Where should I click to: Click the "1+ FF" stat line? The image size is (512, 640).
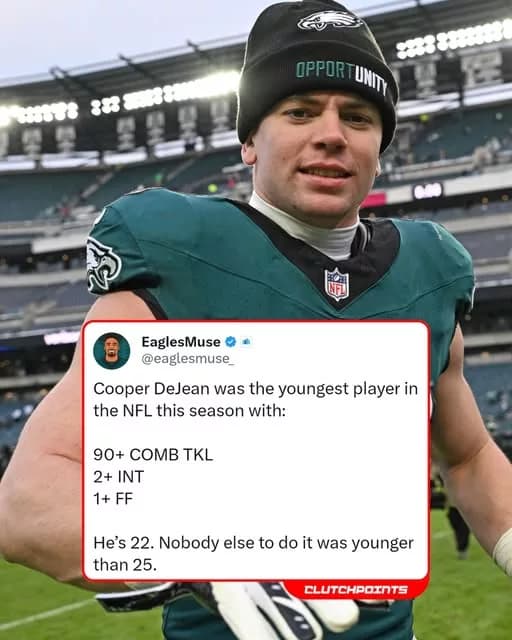pos(113,499)
